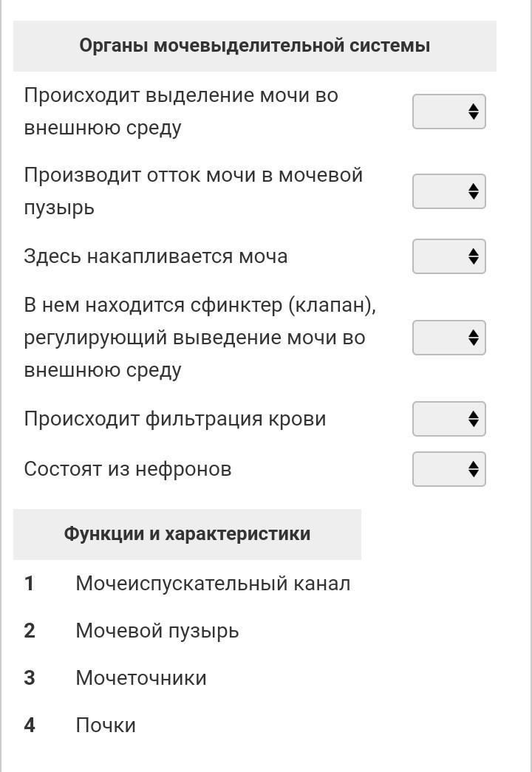Open dropdown beside the sphincter (сфинктер) statement
The width and height of the screenshot is (532, 772).
[449, 338]
